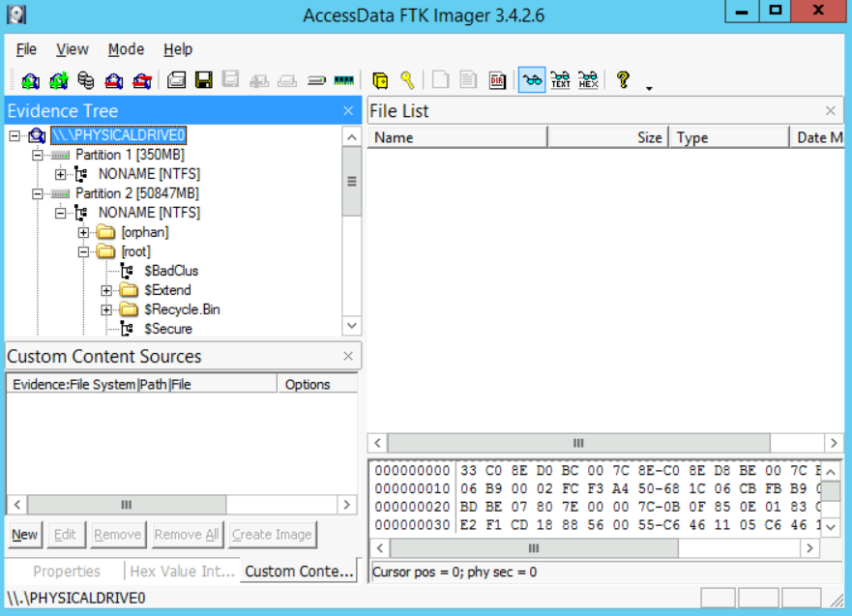Image resolution: width=852 pixels, height=616 pixels.
Task: Click the Export Files blank page icon
Action: (x=441, y=80)
